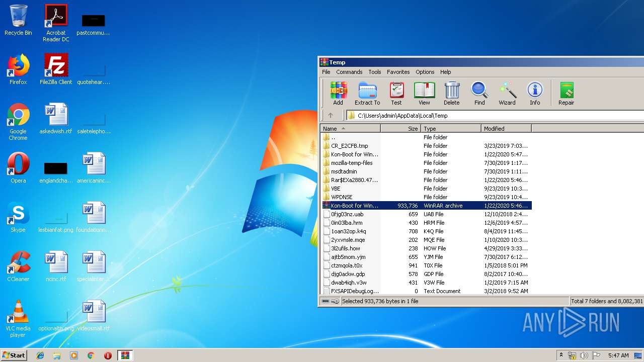
Task: Select the CR_E2CFB.tmp folder
Action: (426, 146)
